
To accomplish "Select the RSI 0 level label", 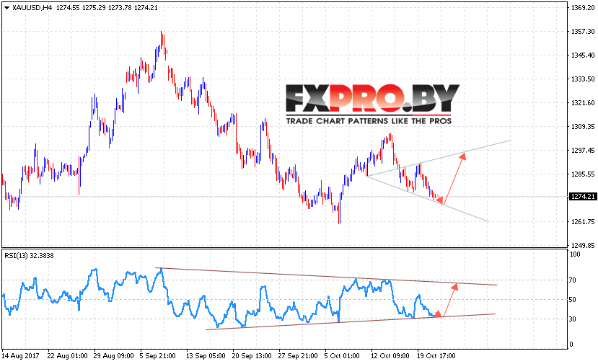I will pos(571,345).
